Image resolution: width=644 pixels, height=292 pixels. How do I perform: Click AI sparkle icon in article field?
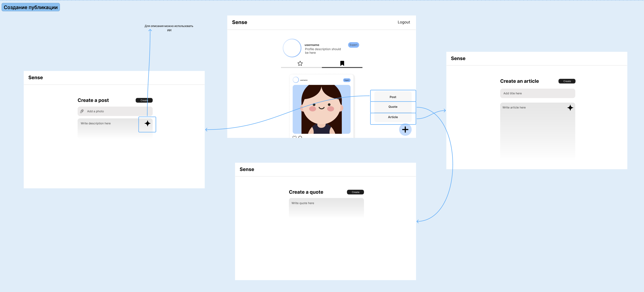570,108
